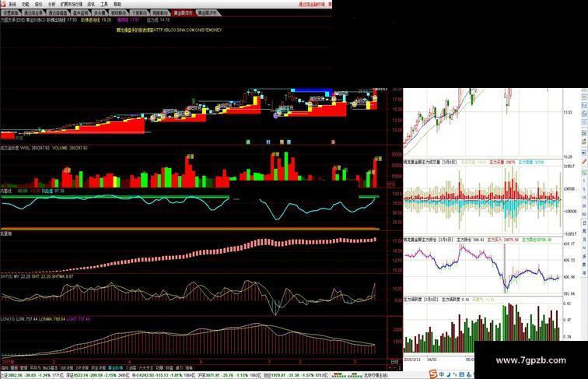Image resolution: width=588 pixels, height=379 pixels.
Task: Select the 六大天王 indicator tab
Action: tap(146, 368)
